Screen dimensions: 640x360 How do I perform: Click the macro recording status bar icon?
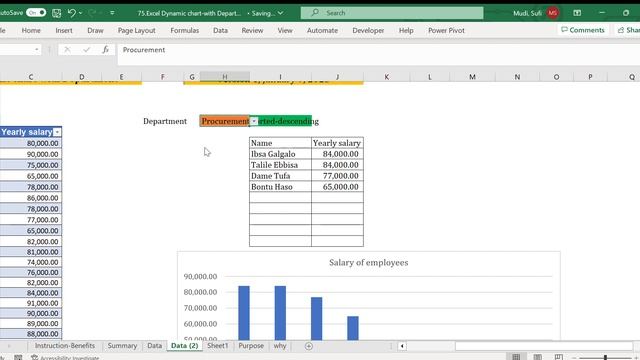(x=18, y=358)
